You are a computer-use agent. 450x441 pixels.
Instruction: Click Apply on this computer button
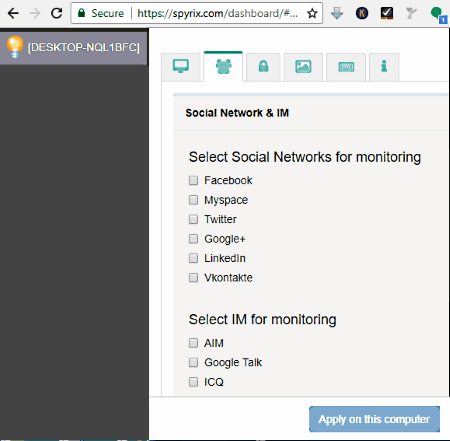(374, 419)
